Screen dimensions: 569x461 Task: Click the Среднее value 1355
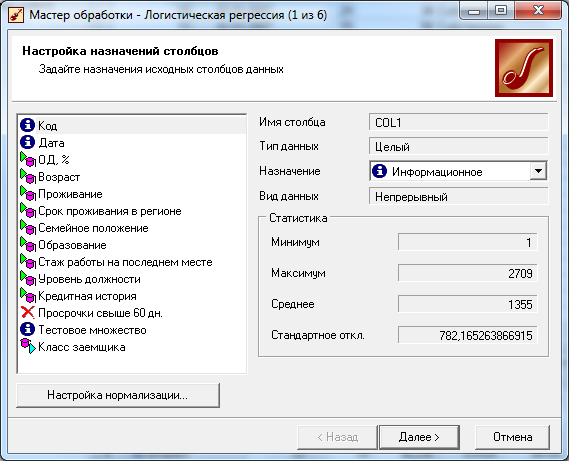[468, 304]
